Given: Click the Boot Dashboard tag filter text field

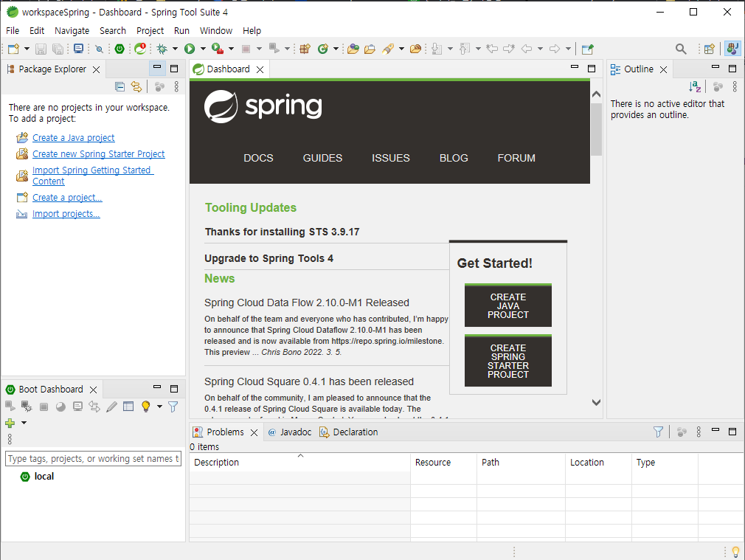Looking at the screenshot, I should tap(93, 459).
